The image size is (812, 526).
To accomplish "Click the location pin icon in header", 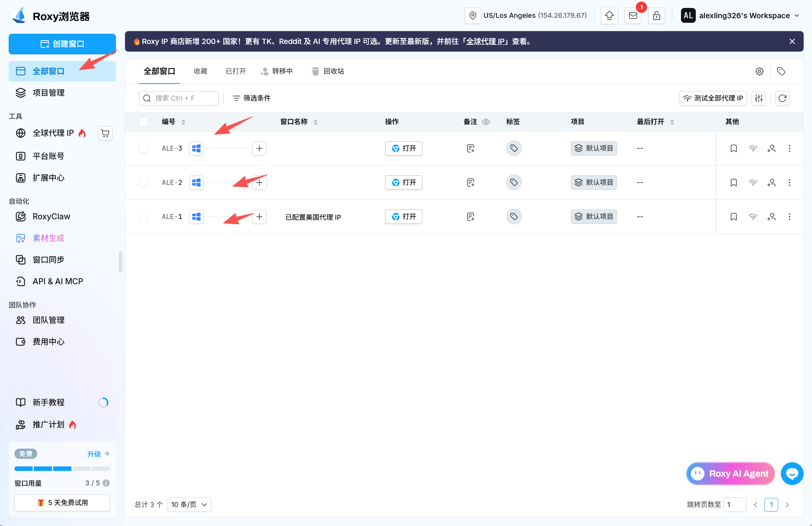I will coord(472,16).
